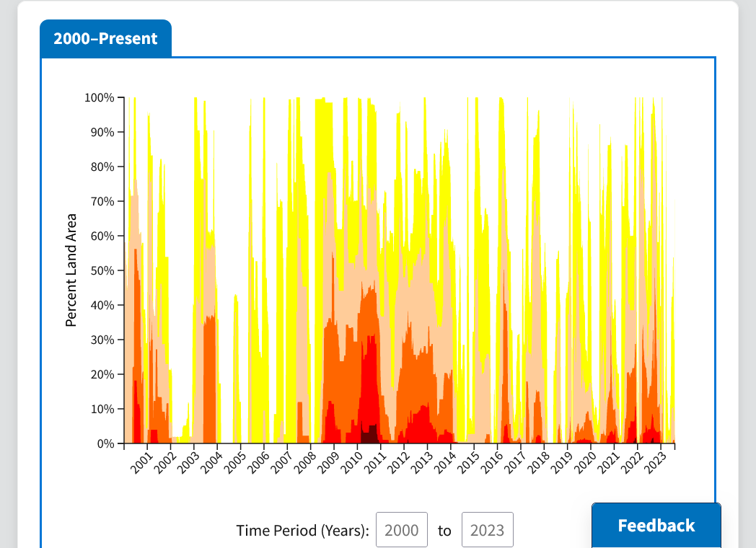Select the 100% y-axis label
This screenshot has height=548, width=756.
click(100, 98)
